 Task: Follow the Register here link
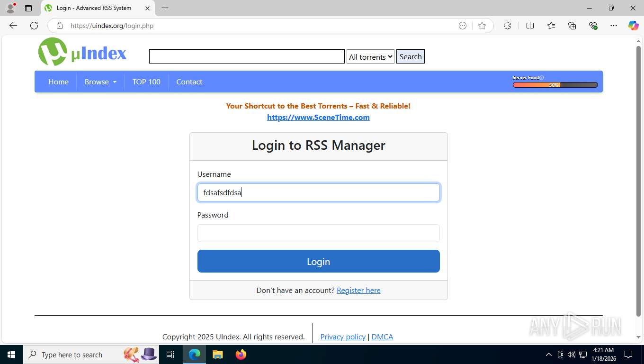point(358,290)
